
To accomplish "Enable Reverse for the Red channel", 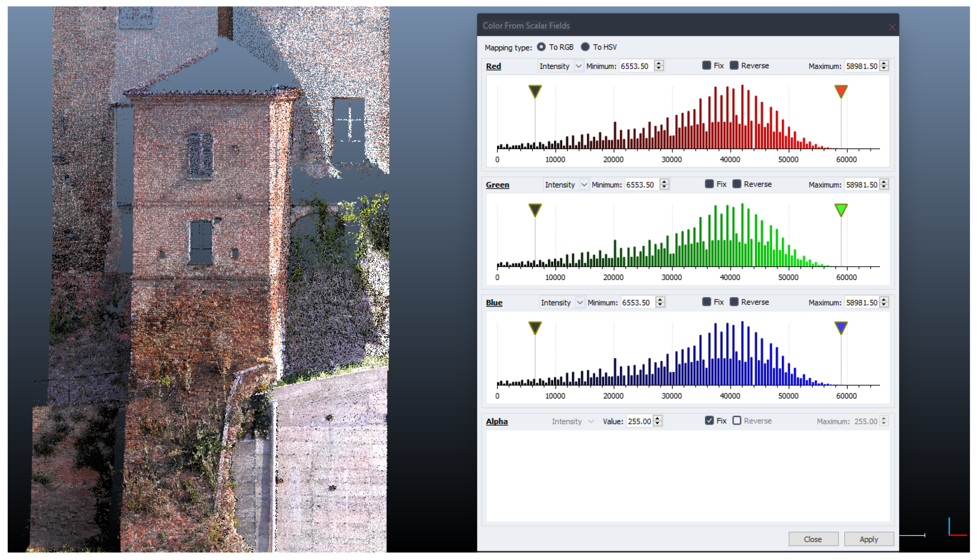I will tap(734, 65).
